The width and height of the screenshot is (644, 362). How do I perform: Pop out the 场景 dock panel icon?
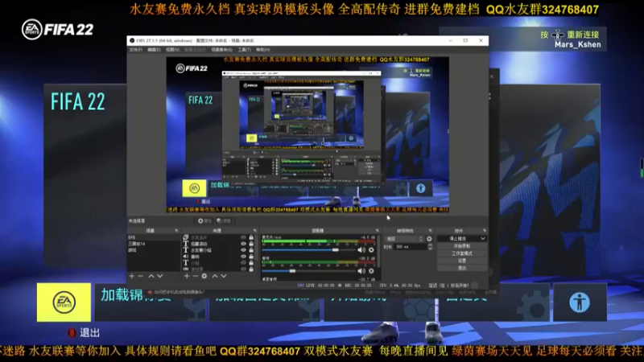pyautogui.click(x=176, y=231)
